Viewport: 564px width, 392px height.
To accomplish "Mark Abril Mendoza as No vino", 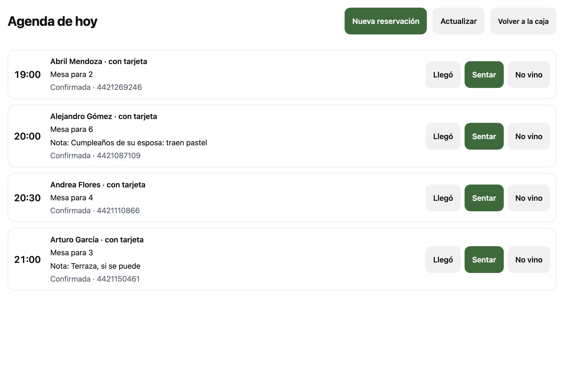I will pyautogui.click(x=529, y=74).
